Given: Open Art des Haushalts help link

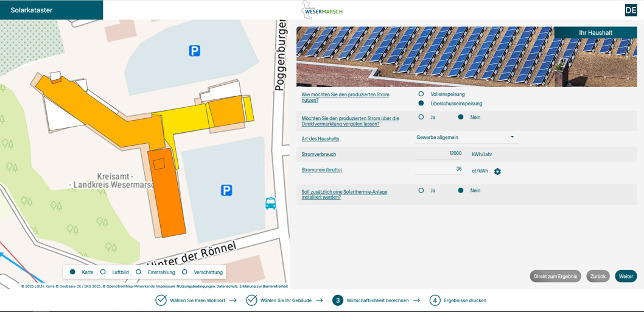Looking at the screenshot, I should (320, 139).
